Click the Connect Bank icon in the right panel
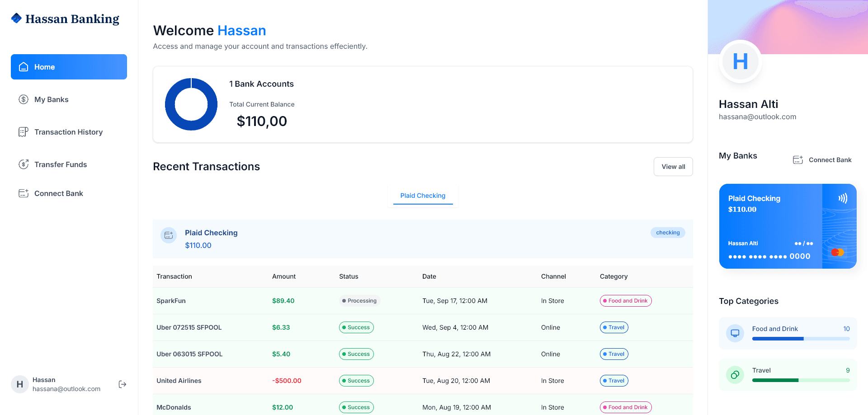Image resolution: width=868 pixels, height=415 pixels. pyautogui.click(x=797, y=159)
